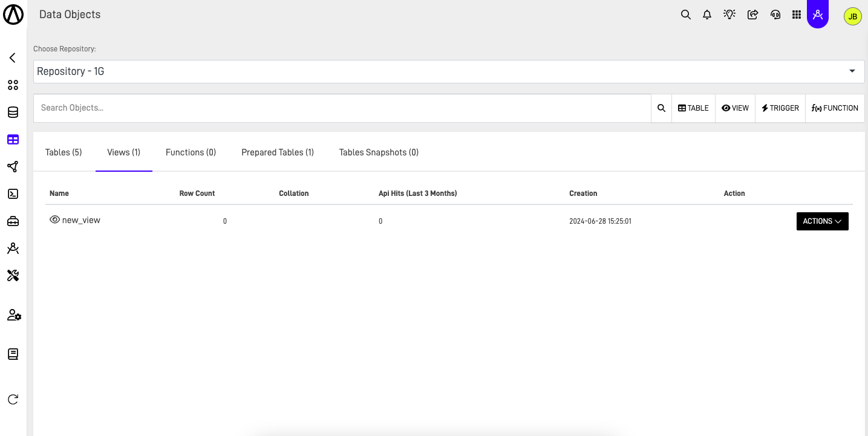868x436 pixels.
Task: Open the terminal console icon in the sidebar
Action: pyautogui.click(x=13, y=194)
